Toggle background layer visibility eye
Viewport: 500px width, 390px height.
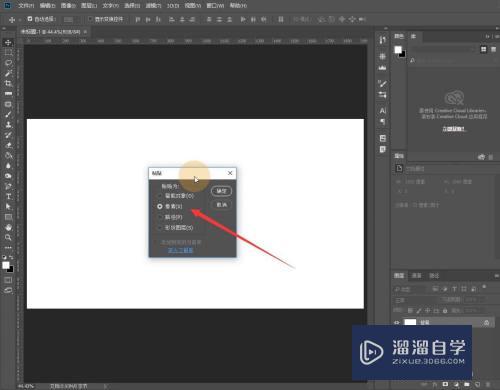point(397,323)
